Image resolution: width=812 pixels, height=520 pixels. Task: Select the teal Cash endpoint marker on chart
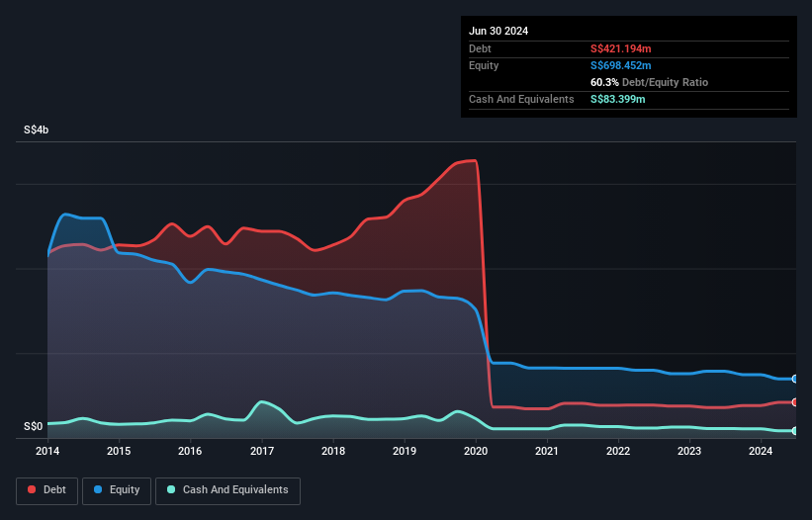pyautogui.click(x=795, y=430)
